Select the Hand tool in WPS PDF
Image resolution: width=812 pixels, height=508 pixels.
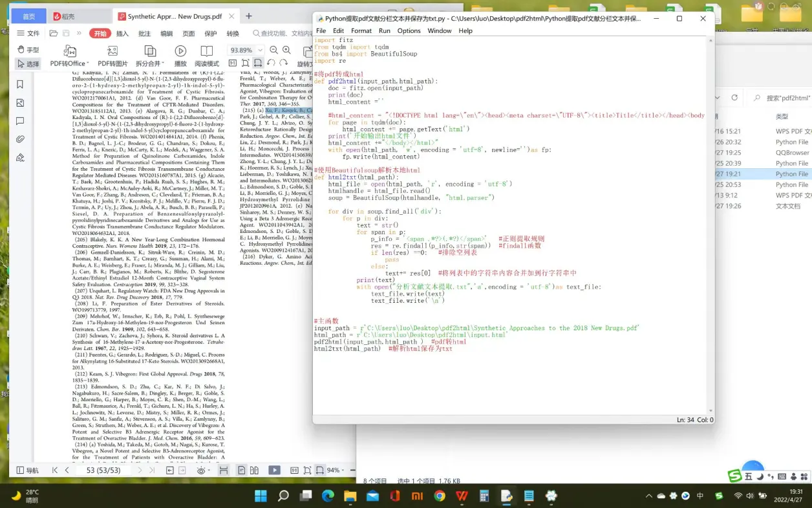coord(28,50)
